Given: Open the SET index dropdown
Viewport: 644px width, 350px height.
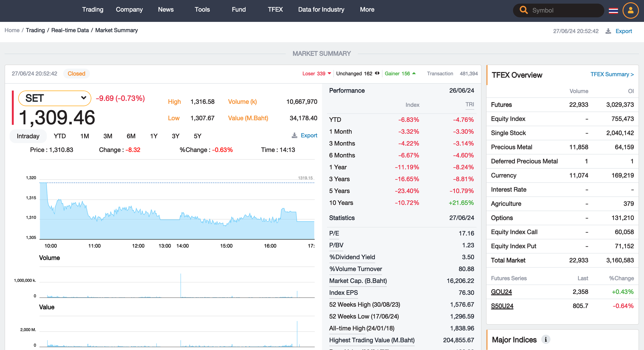Looking at the screenshot, I should (x=55, y=98).
